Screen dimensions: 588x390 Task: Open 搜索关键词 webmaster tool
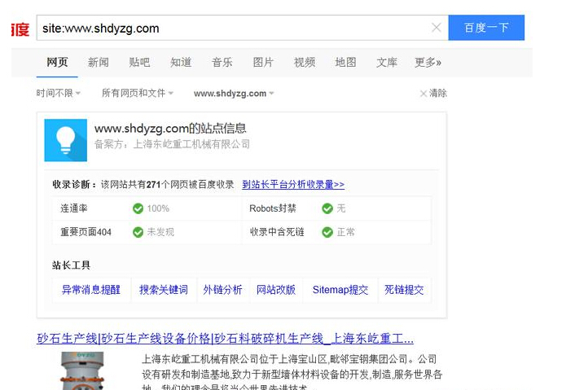coord(164,290)
